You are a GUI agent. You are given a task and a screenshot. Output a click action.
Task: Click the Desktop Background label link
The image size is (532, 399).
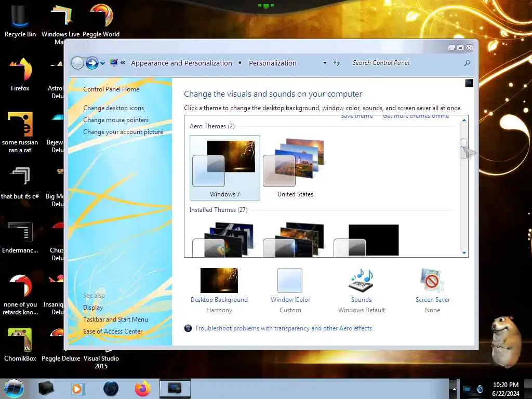219,300
